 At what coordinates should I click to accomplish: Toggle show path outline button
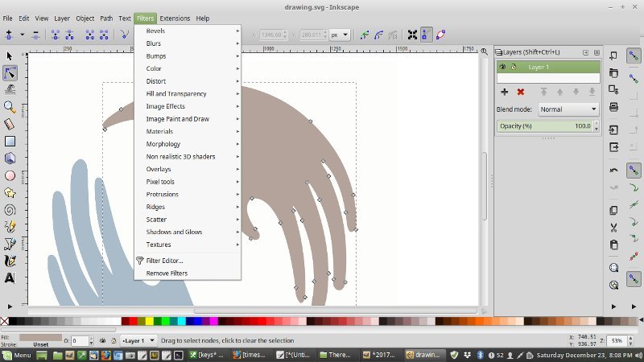(x=440, y=35)
